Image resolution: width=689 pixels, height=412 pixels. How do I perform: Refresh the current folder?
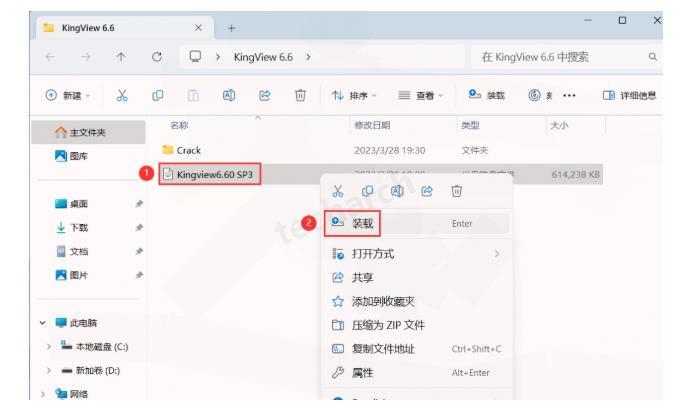[157, 57]
